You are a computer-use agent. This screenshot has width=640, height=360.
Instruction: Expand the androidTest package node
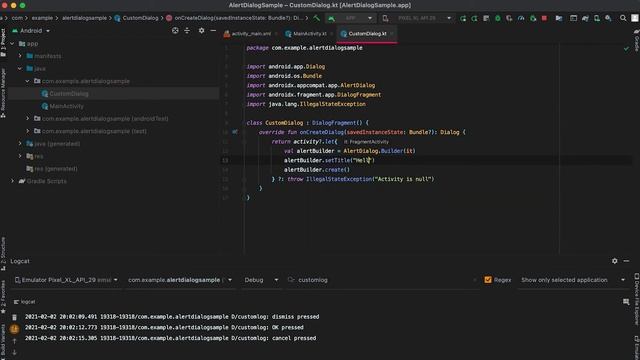(28, 119)
